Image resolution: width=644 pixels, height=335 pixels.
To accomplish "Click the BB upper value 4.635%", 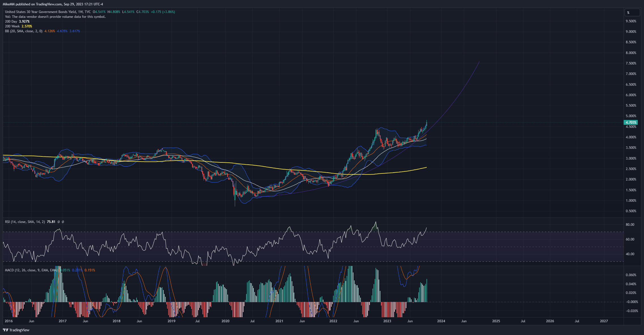I will pos(62,31).
